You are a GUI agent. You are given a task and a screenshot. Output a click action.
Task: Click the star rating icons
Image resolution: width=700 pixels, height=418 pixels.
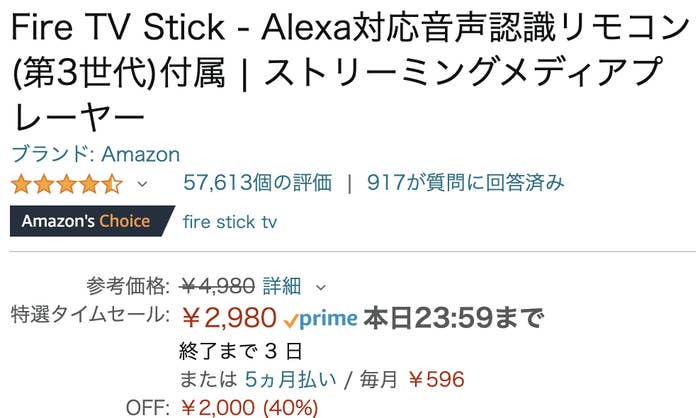[x=67, y=184]
